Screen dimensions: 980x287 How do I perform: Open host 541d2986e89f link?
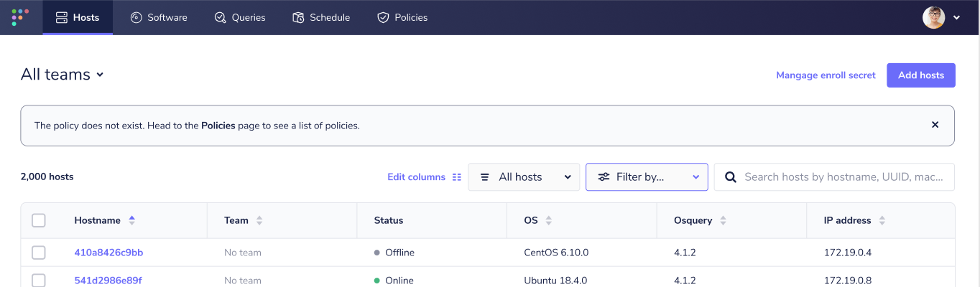point(108,281)
